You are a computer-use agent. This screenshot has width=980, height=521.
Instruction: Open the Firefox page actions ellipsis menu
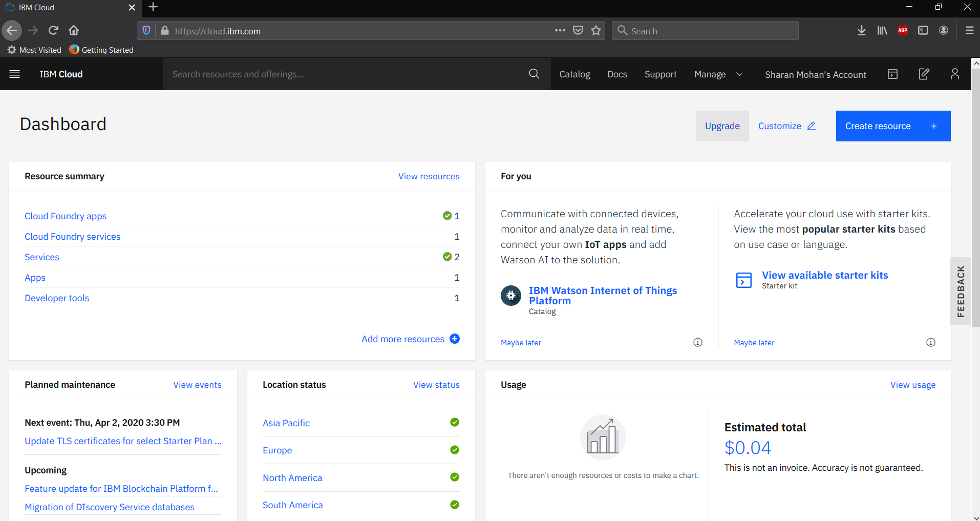click(x=560, y=31)
